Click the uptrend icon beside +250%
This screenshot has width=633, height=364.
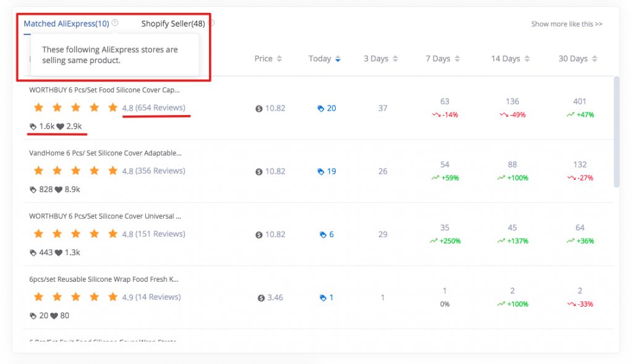433,241
